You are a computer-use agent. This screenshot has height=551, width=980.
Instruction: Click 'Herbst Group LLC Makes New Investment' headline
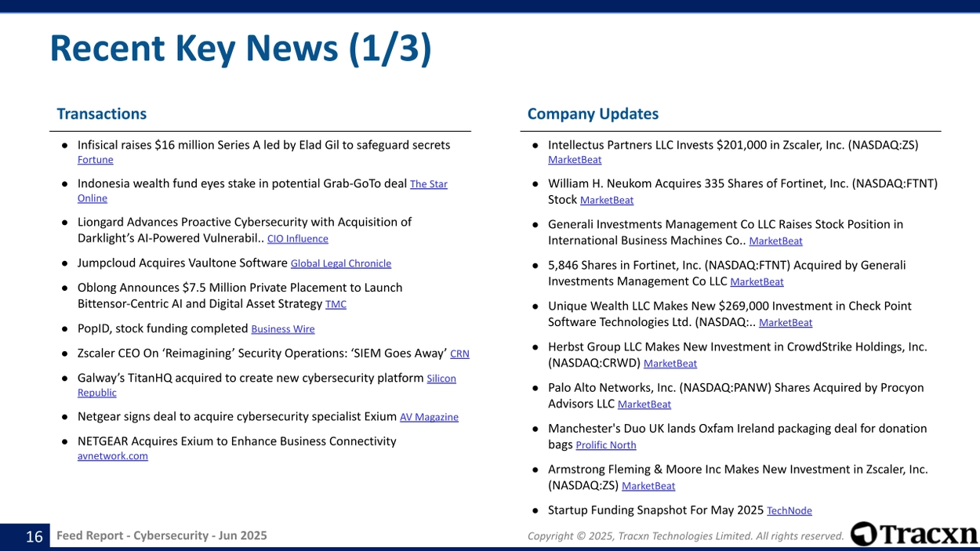(738, 354)
